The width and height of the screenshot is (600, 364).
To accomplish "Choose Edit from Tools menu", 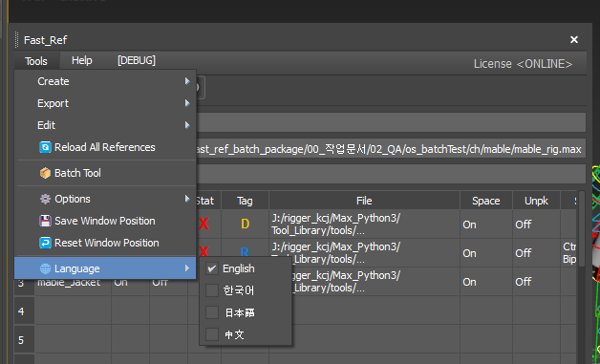I will 105,125.
